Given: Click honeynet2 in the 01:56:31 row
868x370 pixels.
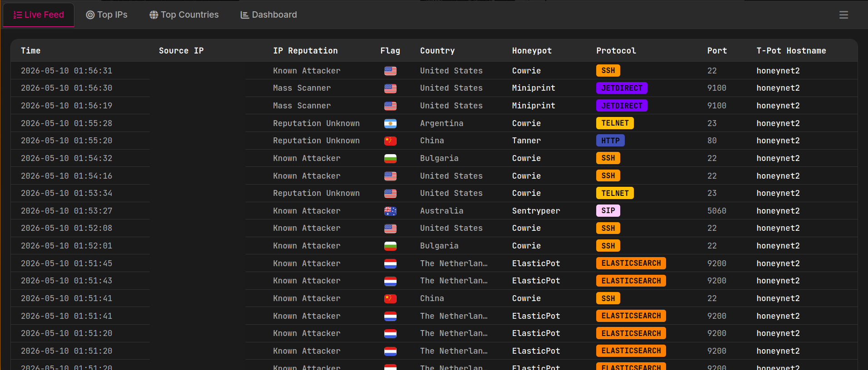Looking at the screenshot, I should [x=778, y=71].
